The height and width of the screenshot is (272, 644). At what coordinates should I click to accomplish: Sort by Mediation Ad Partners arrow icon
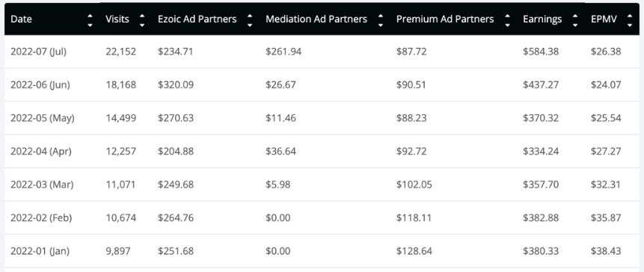click(x=381, y=19)
